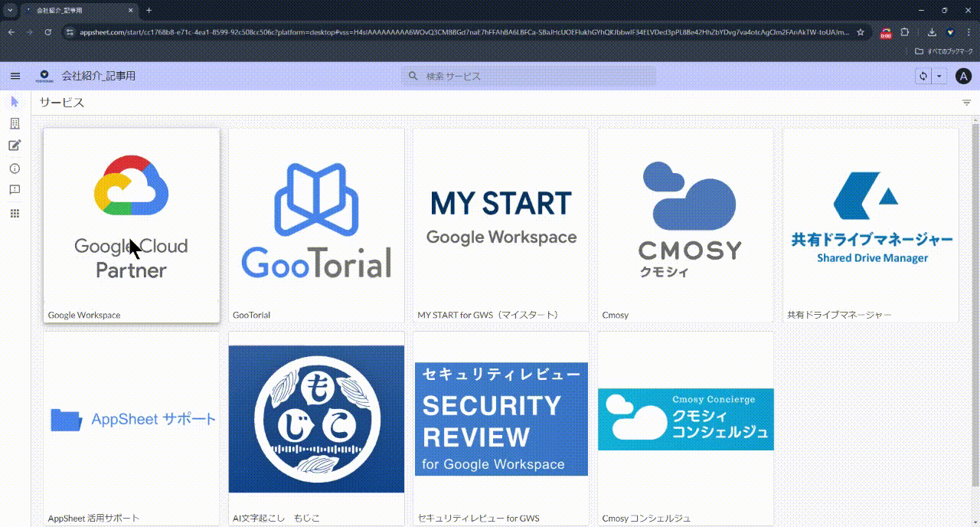Viewport: 980px width, 527px height.
Task: Open the About info icon in sidebar
Action: click(15, 169)
